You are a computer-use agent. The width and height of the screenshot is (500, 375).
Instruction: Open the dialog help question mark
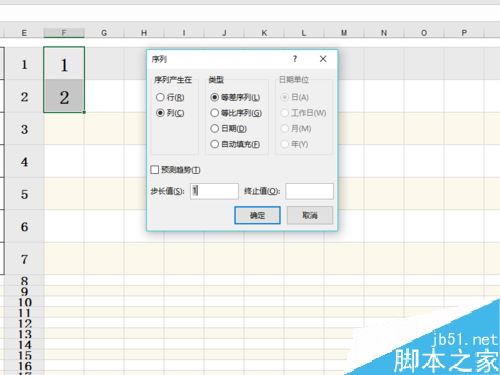(295, 59)
